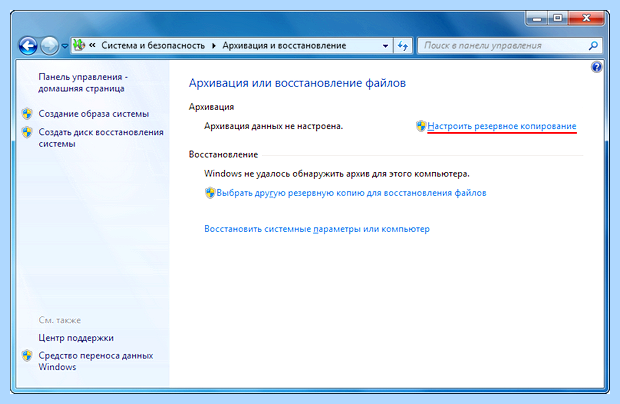Open 'Центр поддержки' link
The image size is (620, 404).
pos(76,338)
